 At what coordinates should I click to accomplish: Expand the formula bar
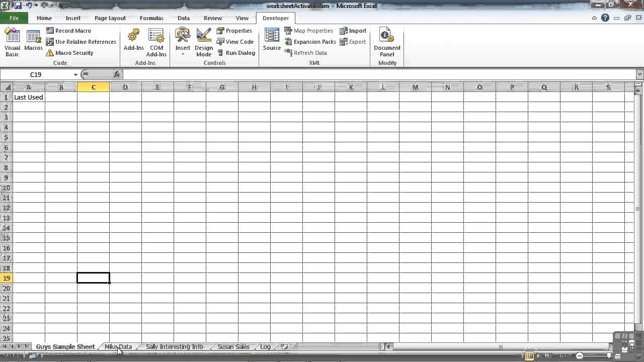[x=639, y=74]
